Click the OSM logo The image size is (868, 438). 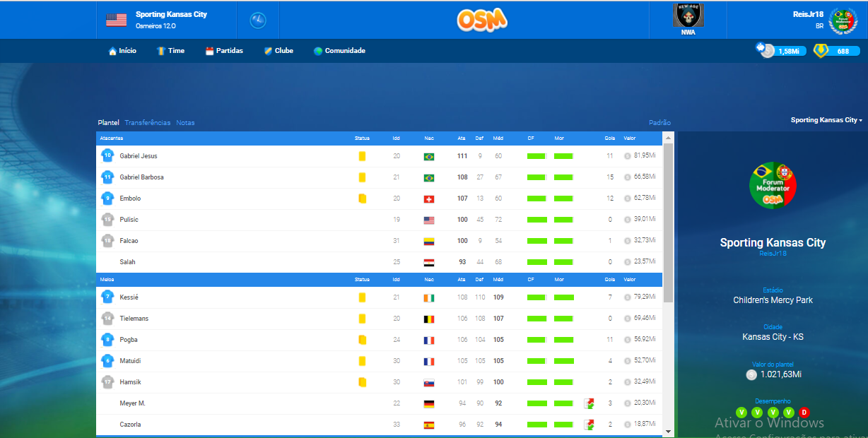tap(482, 20)
